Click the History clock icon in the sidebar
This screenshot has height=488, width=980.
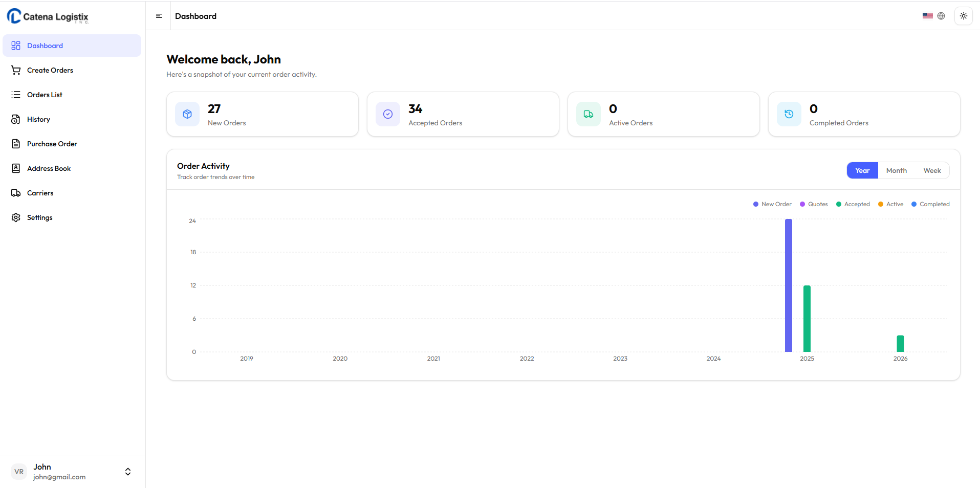tap(16, 119)
